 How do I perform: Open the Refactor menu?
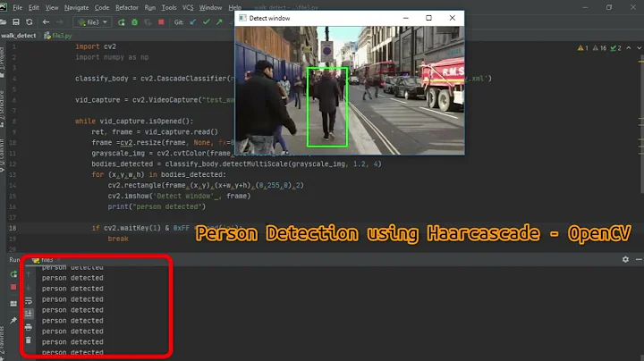127,8
